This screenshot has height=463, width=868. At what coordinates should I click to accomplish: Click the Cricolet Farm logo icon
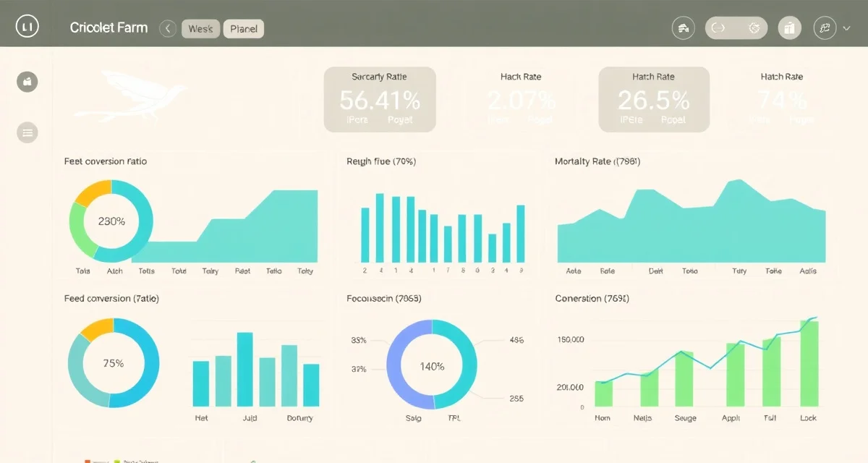(27, 26)
